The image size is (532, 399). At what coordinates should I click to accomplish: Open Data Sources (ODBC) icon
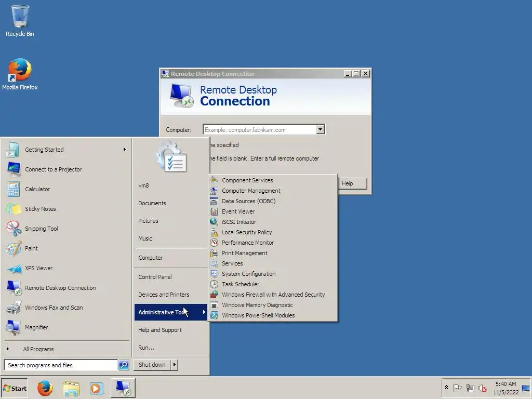(214, 201)
